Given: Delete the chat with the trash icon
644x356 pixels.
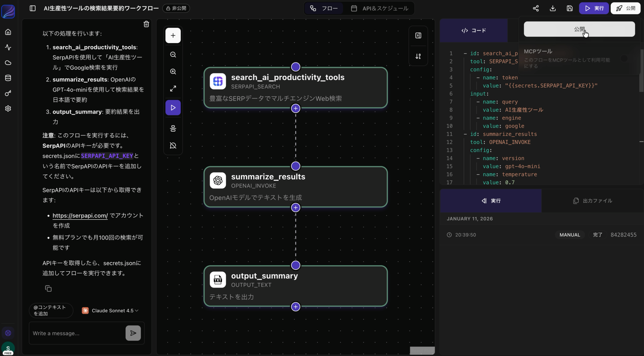Looking at the screenshot, I should coord(146,24).
